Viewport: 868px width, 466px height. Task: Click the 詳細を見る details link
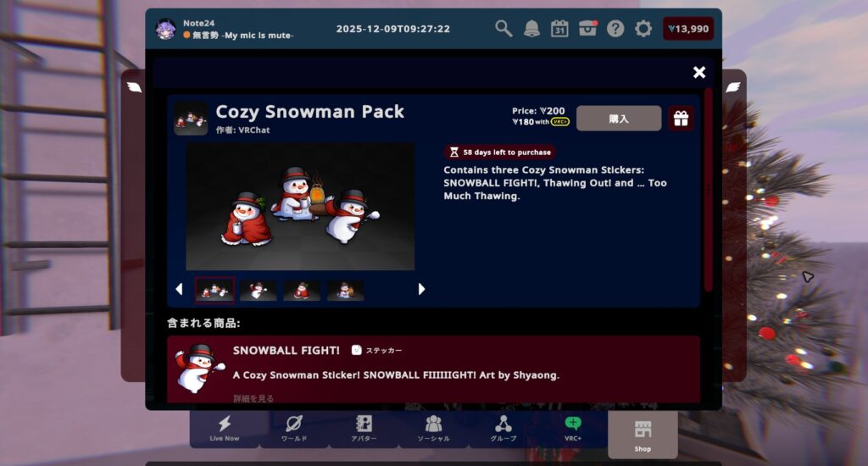[x=253, y=398]
